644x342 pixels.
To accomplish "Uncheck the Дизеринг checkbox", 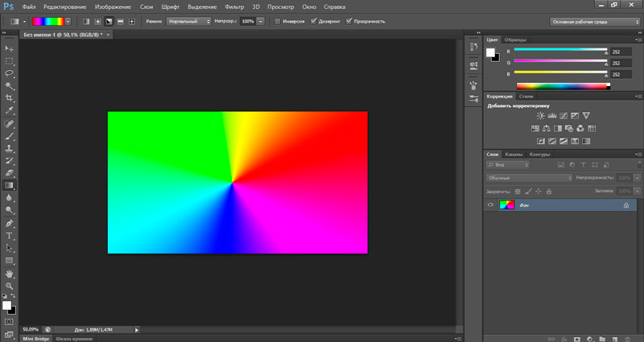I will pos(314,20).
